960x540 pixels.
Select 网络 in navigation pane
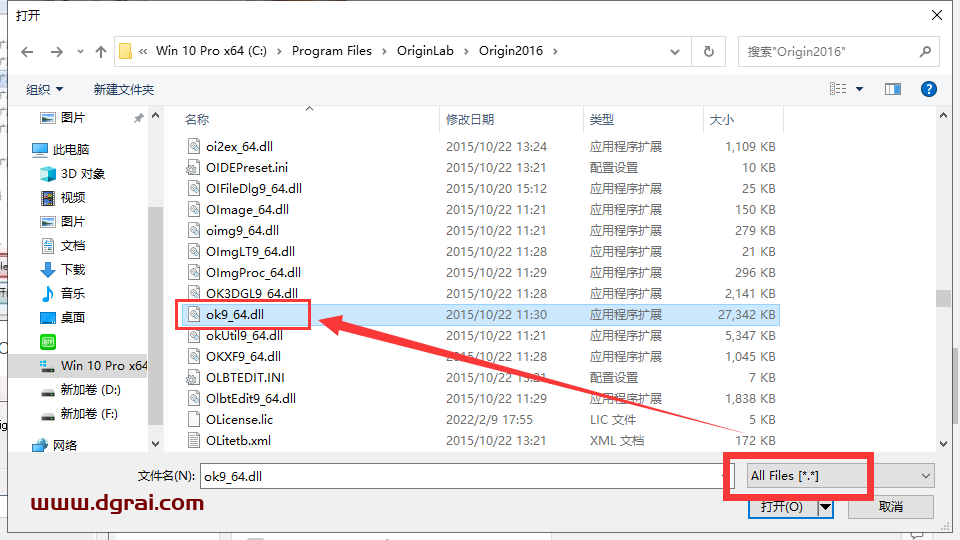tap(56, 445)
